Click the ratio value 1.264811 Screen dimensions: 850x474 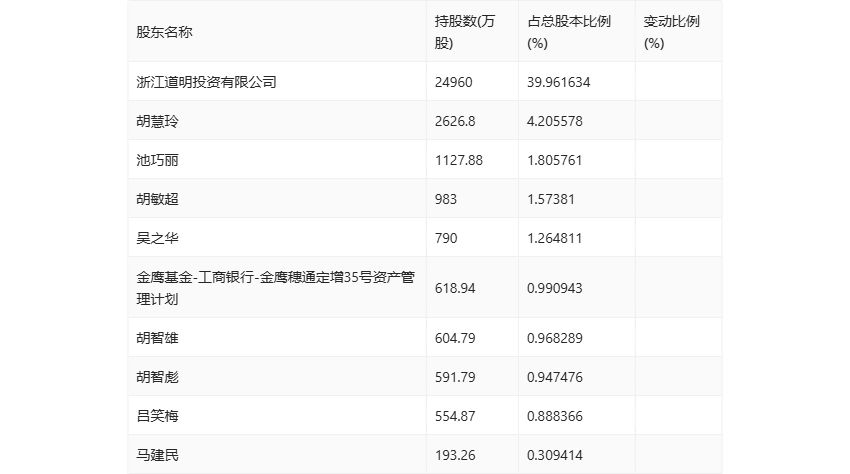(x=555, y=238)
